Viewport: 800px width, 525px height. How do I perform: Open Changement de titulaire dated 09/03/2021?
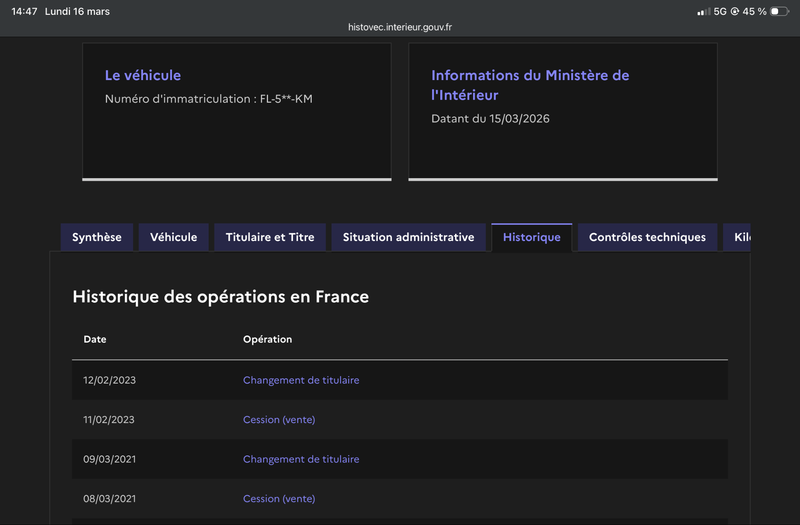(301, 459)
